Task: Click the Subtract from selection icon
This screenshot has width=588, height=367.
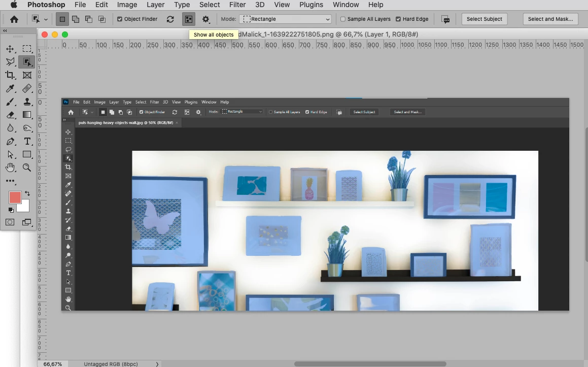Action: point(88,19)
